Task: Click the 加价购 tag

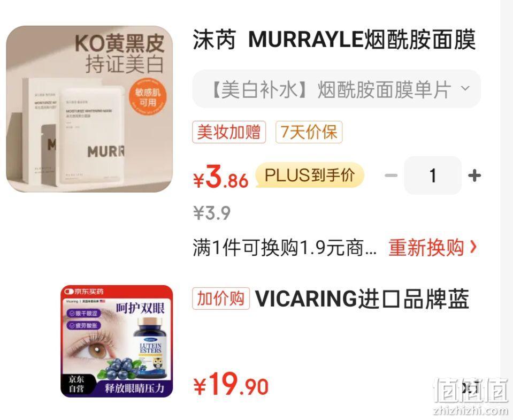Action: [221, 299]
